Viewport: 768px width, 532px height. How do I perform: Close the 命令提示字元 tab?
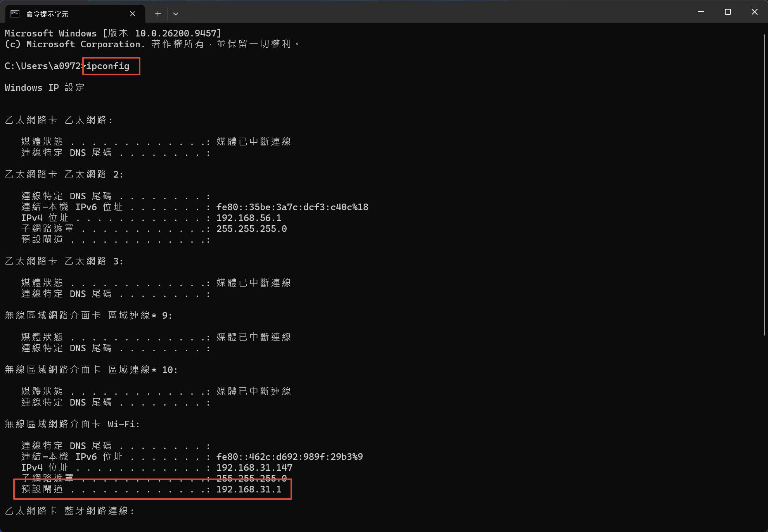tap(133, 14)
